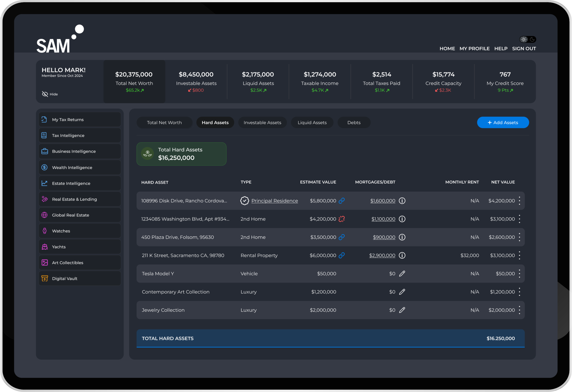Viewport: 572px width, 392px height.
Task: Open the Wealth Intelligence sidebar item
Action: (80, 167)
